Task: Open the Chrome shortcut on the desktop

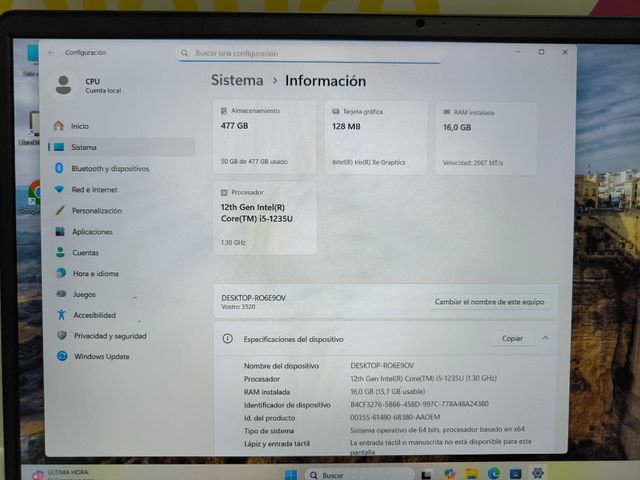Action: coord(34,198)
